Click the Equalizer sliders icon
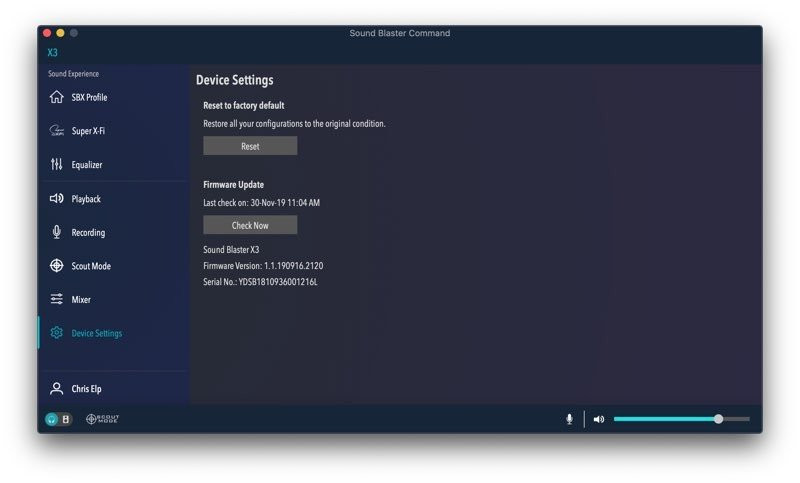This screenshot has width=800, height=483. tap(56, 165)
